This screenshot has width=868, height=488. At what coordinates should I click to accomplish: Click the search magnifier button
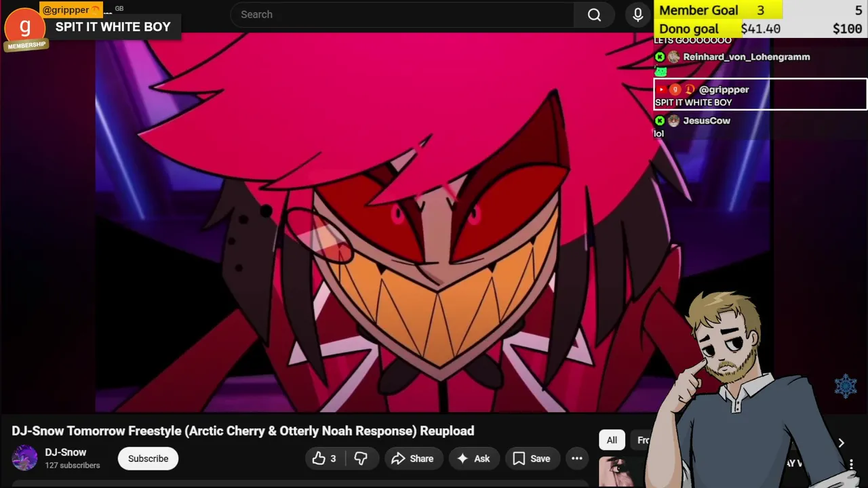(x=594, y=15)
